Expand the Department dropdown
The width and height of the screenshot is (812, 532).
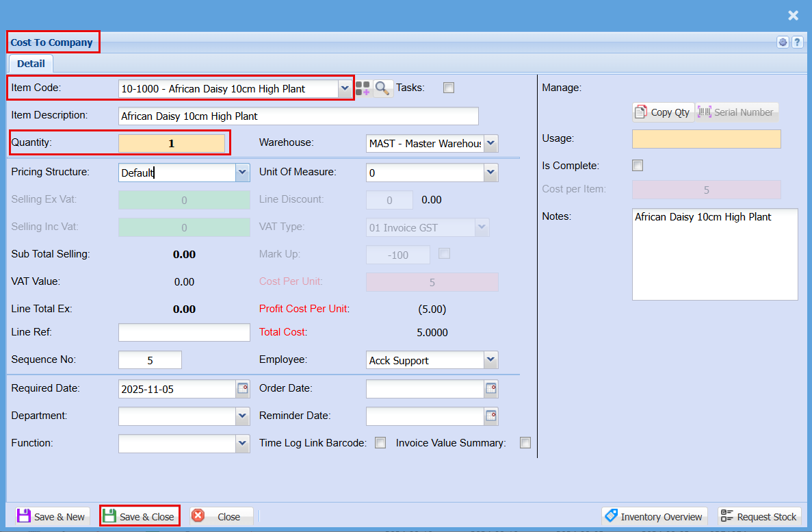click(x=242, y=416)
